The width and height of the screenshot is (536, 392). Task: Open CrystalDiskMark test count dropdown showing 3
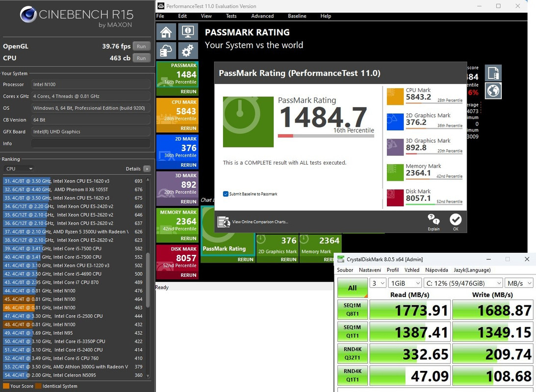point(378,283)
